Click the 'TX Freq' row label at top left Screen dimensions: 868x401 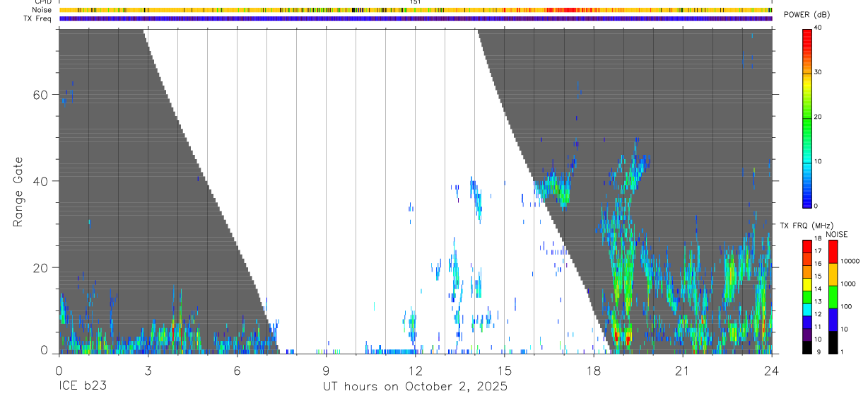(x=38, y=18)
